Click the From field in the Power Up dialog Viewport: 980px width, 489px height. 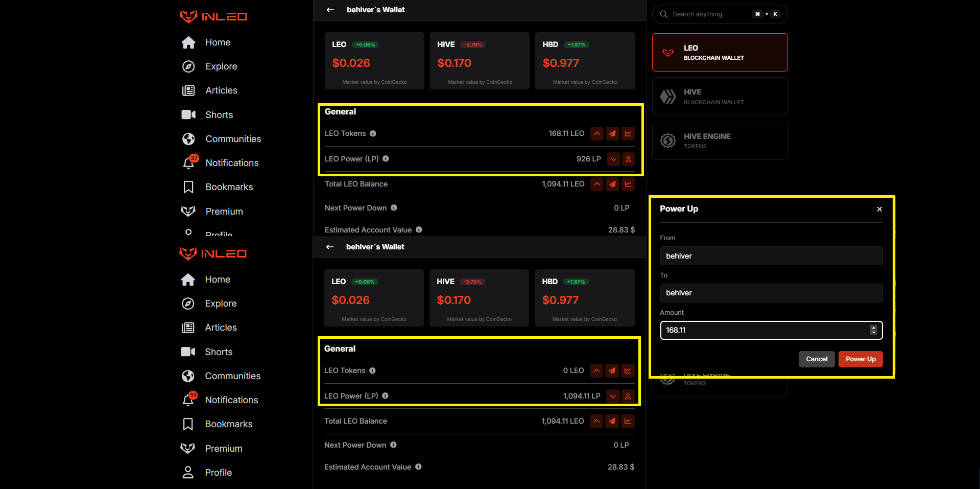tap(771, 256)
